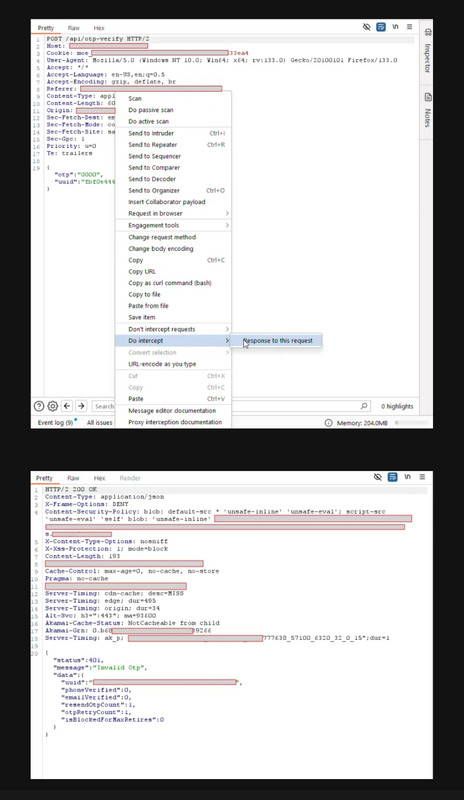464x800 pixels.
Task: Open Message editor documentation
Action: 173,411
